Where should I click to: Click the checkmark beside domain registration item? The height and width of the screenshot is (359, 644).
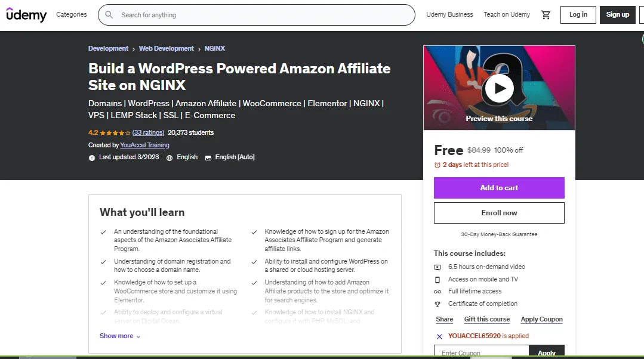coord(103,262)
